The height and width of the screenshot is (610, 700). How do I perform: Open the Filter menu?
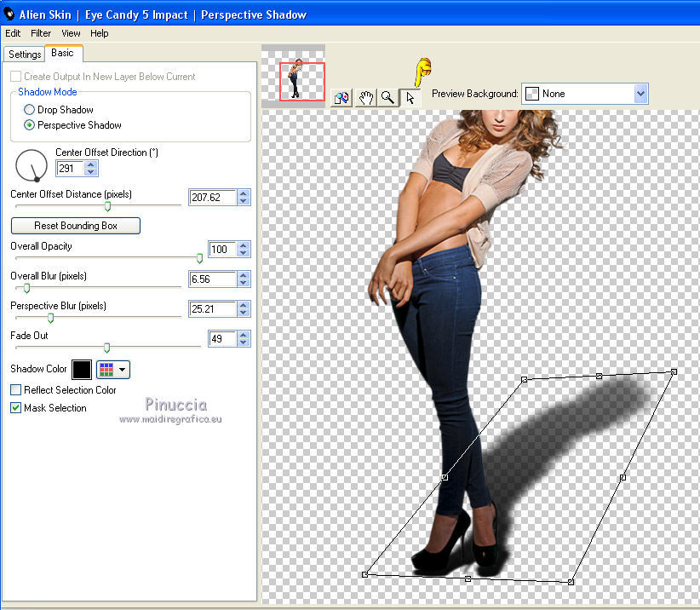(x=41, y=33)
